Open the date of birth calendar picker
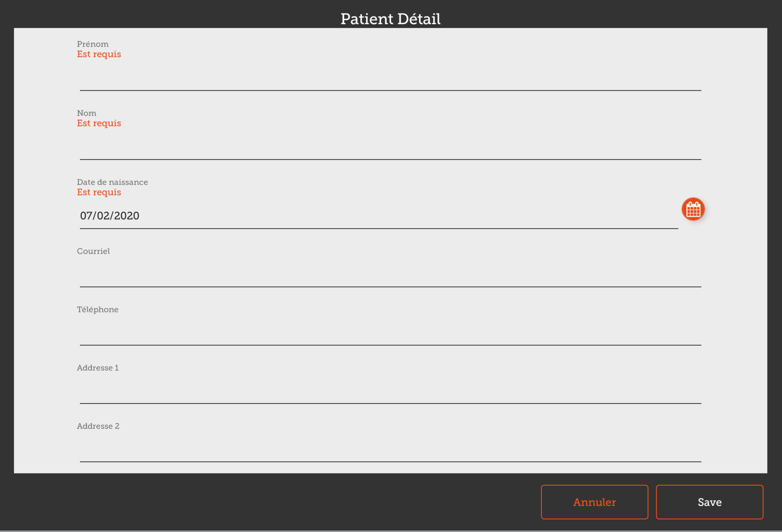This screenshot has height=532, width=782. point(693,209)
